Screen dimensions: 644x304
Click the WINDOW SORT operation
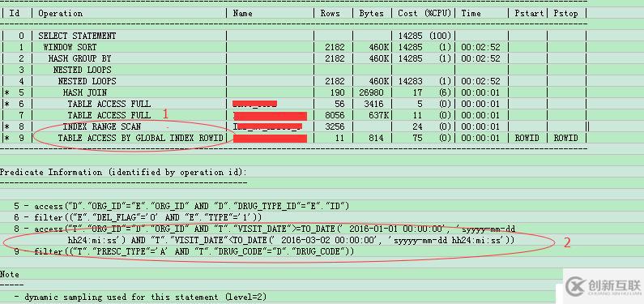tap(70, 47)
